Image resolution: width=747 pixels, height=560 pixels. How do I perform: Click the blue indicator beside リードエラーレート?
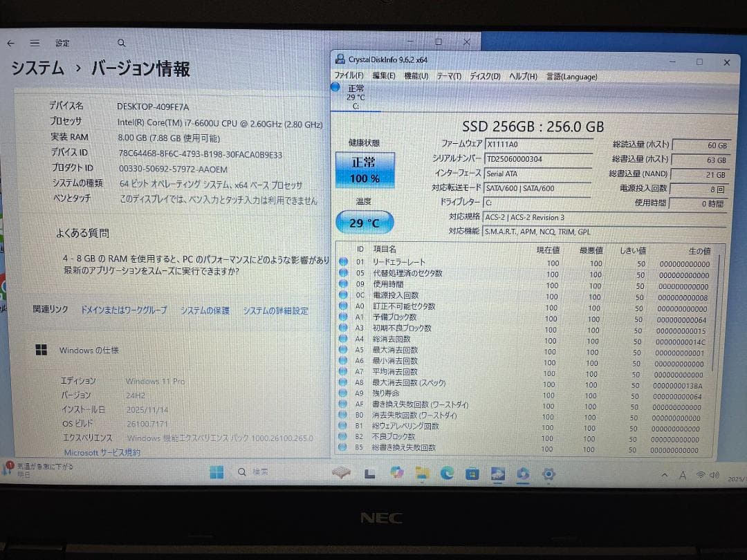click(x=344, y=262)
